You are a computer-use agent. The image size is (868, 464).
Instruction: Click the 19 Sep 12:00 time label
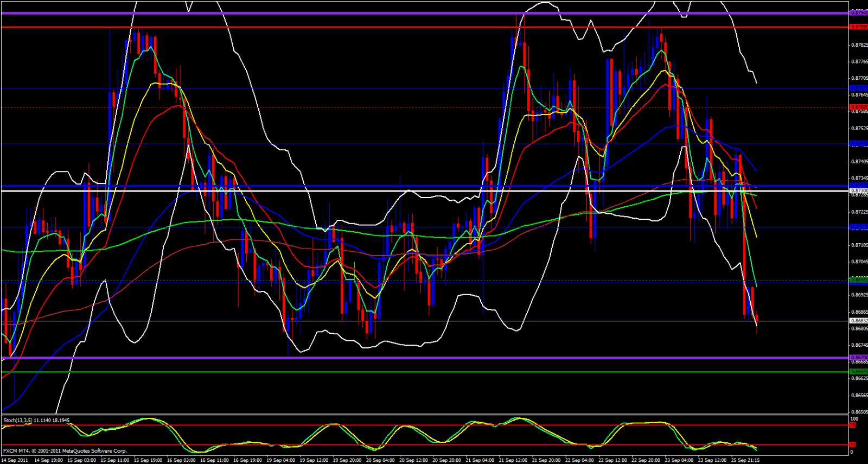tap(314, 460)
